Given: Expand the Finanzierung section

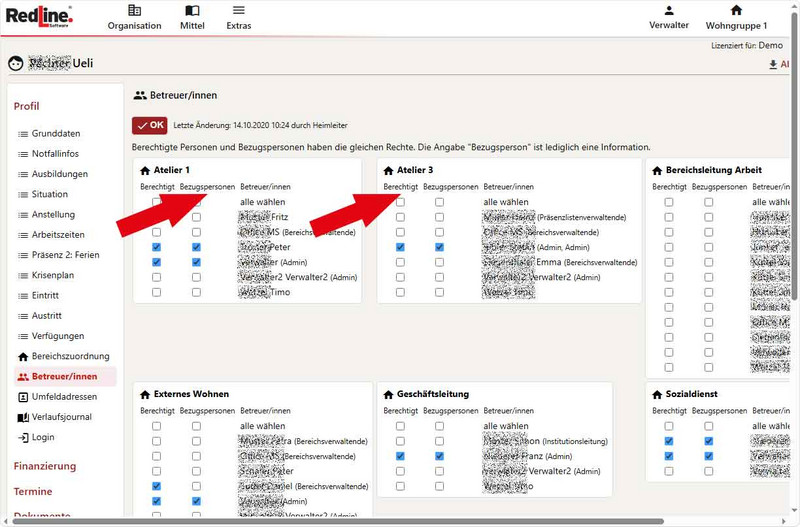Looking at the screenshot, I should point(44,466).
